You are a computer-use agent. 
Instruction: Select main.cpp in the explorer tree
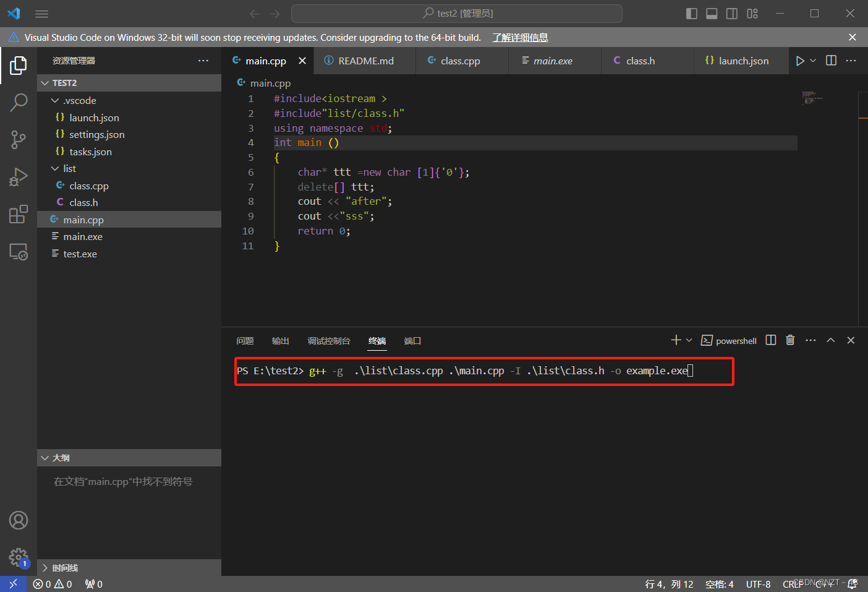tap(129, 220)
